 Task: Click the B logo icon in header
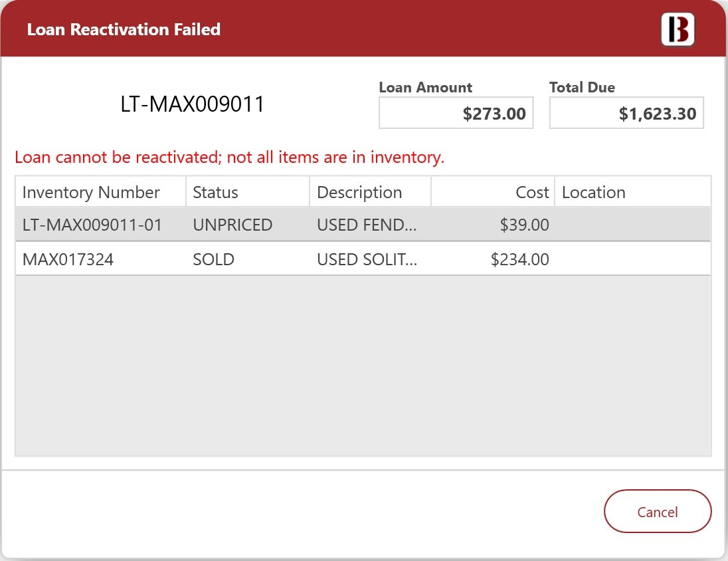point(678,29)
